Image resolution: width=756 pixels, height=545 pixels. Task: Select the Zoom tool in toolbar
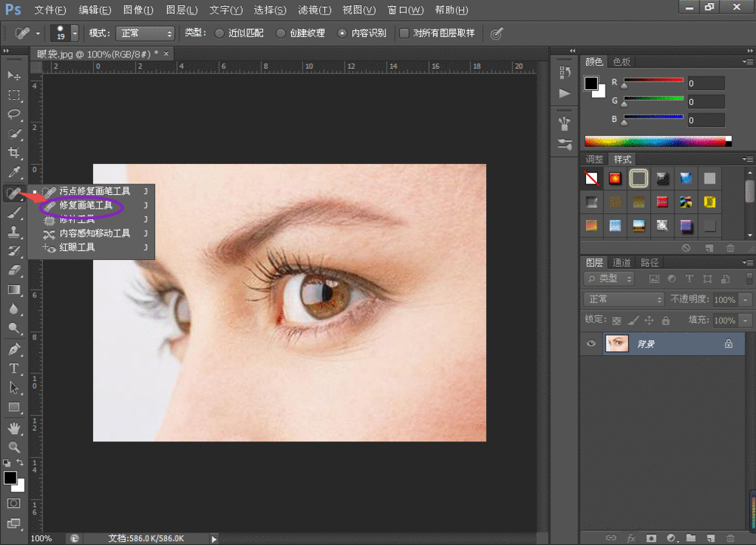tap(14, 447)
